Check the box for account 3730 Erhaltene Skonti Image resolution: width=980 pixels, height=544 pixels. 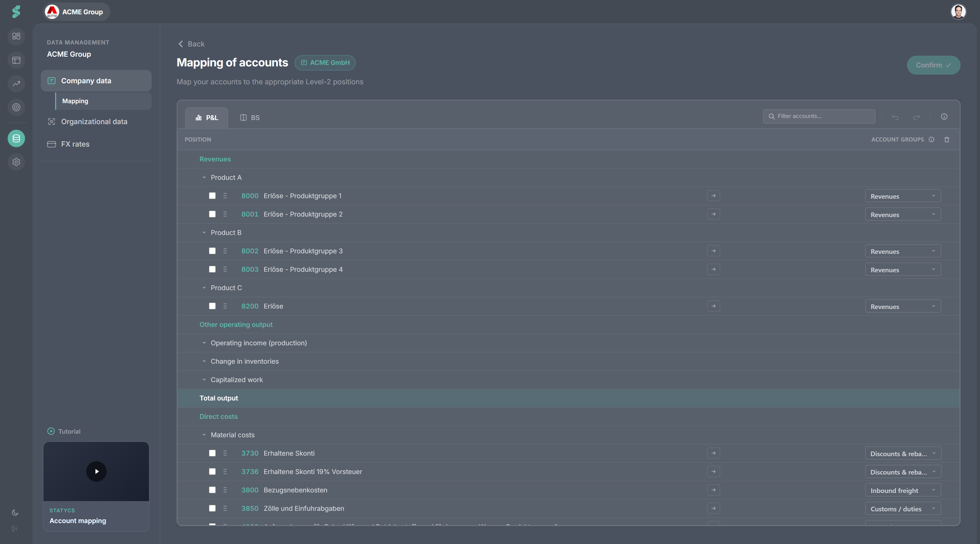point(212,453)
